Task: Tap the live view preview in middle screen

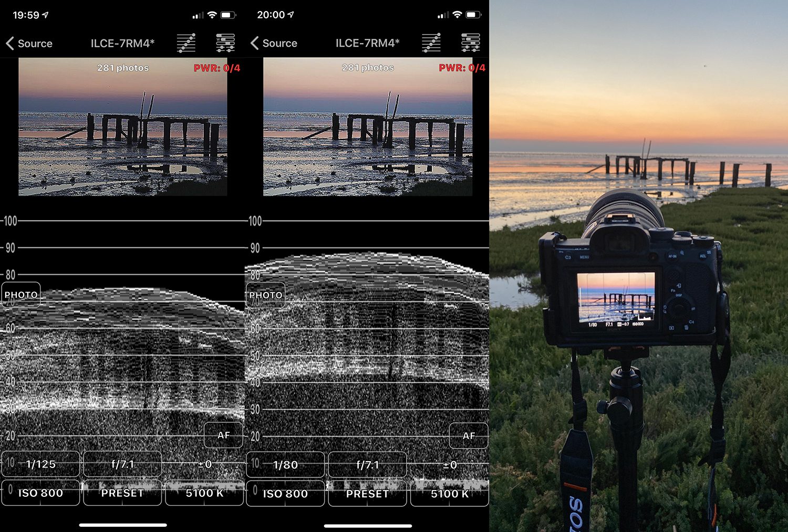Action: pos(368,127)
